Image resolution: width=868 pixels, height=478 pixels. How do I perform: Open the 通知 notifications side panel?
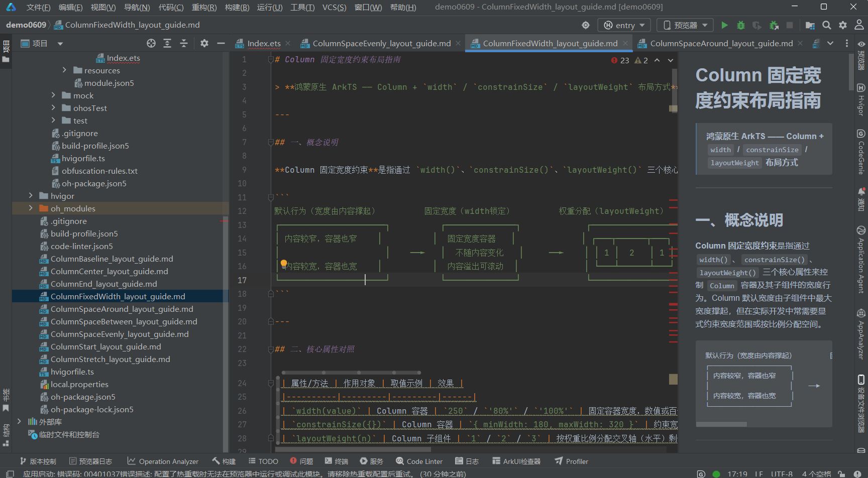tap(861, 199)
